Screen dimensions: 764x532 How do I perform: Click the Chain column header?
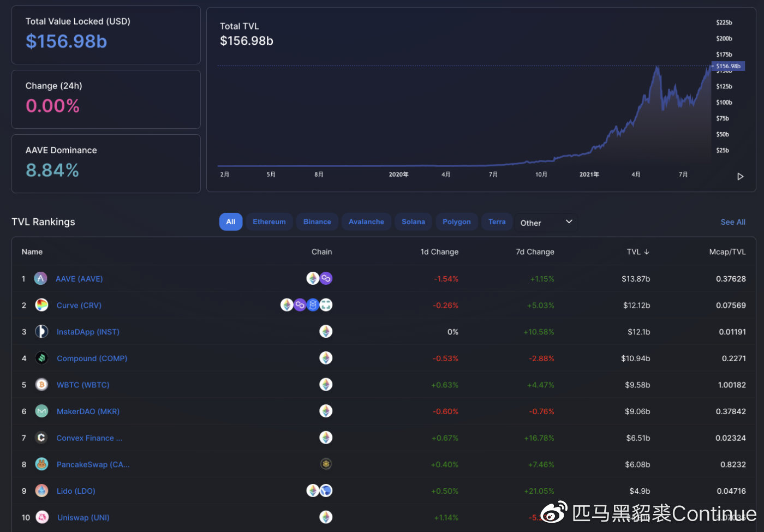coord(321,252)
